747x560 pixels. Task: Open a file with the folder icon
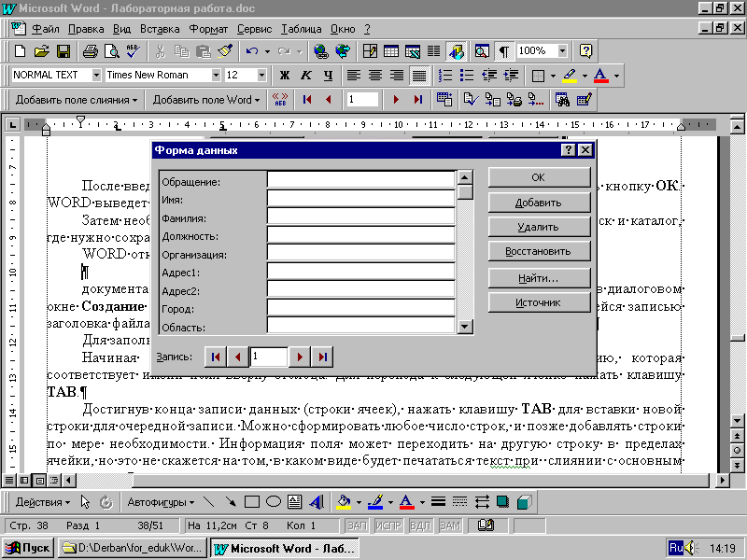pyautogui.click(x=41, y=51)
